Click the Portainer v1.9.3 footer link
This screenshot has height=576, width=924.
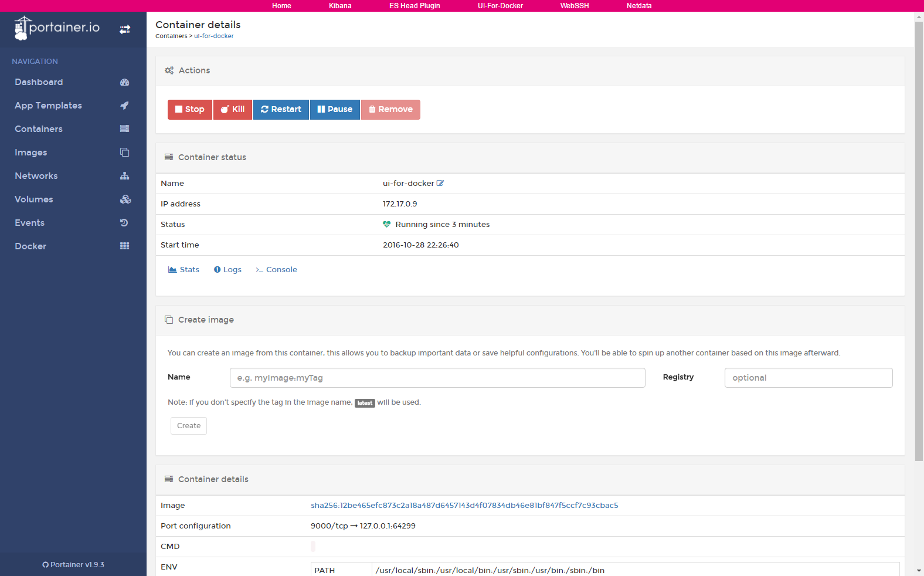pyautogui.click(x=73, y=565)
